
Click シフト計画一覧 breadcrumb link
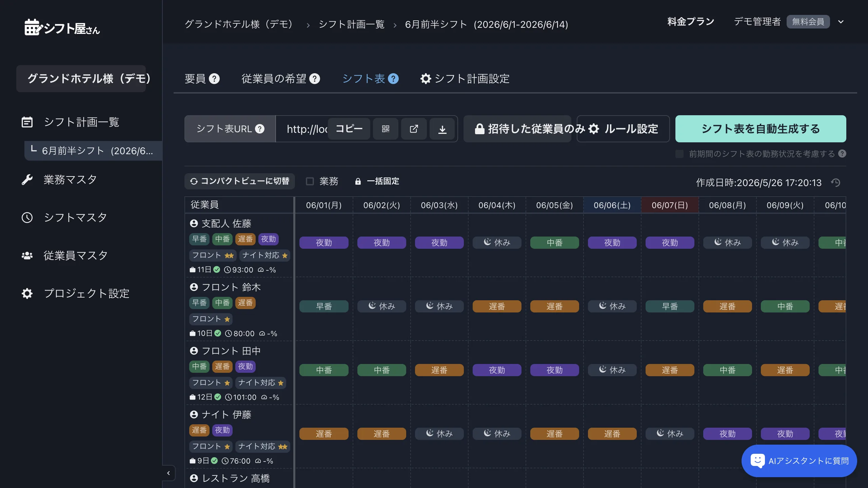coord(352,24)
